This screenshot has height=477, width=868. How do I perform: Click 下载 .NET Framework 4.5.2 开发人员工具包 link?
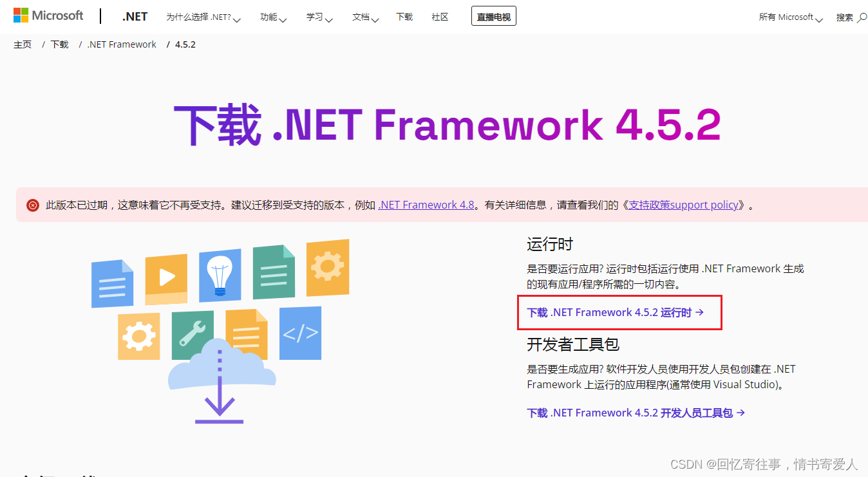(x=636, y=413)
